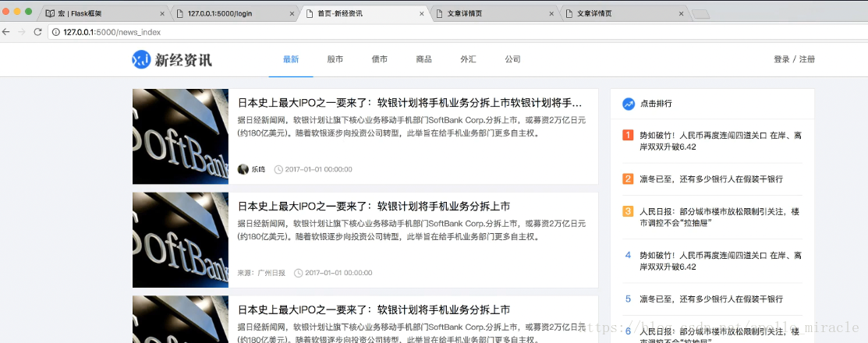The height and width of the screenshot is (343, 868).
Task: Click the rank 3 yellow badge
Action: click(628, 211)
